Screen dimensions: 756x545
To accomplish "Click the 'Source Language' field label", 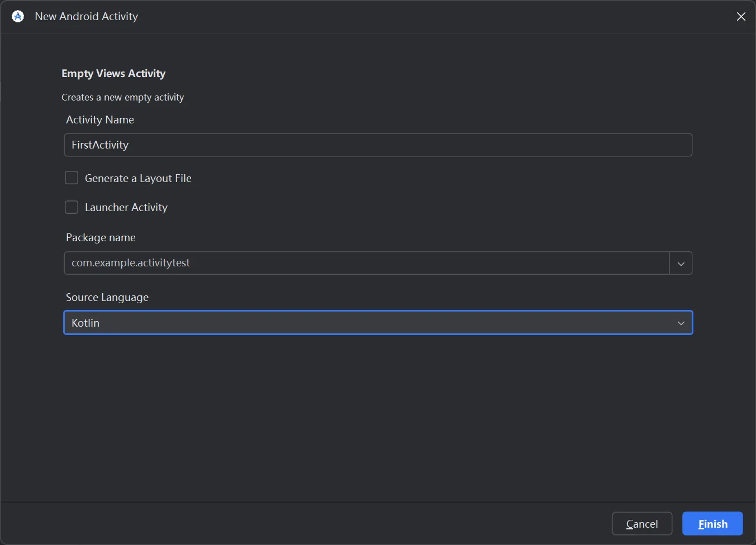I will tap(107, 298).
